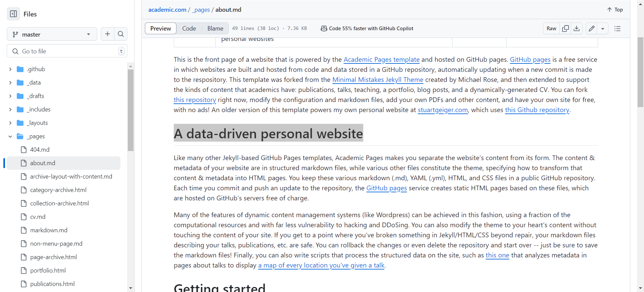Click the _includes folder icon
Screen dimensions: 644x292
[20, 109]
